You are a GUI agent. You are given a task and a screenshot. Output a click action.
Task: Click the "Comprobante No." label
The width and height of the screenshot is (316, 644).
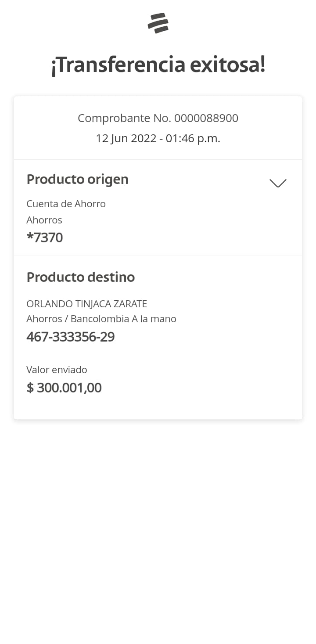click(x=124, y=118)
